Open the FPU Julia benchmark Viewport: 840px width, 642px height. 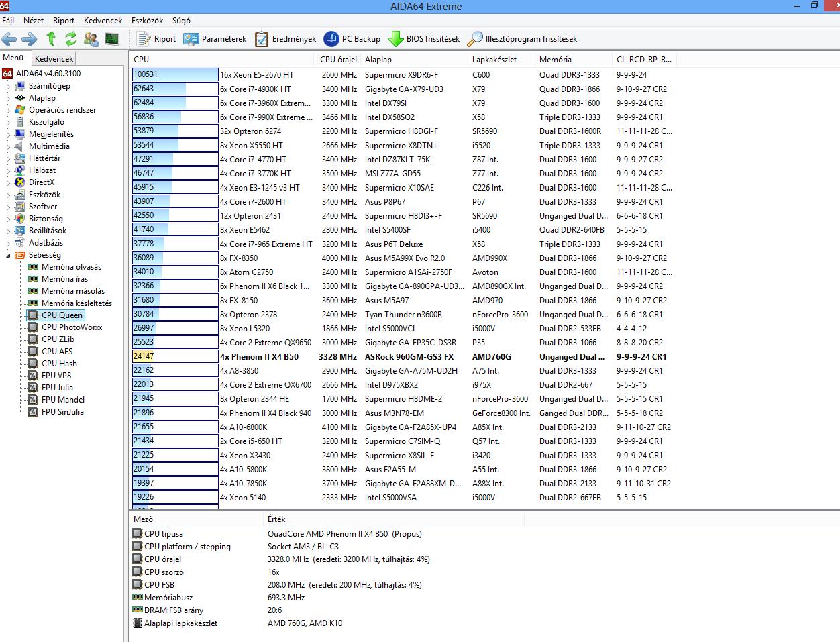pyautogui.click(x=57, y=388)
